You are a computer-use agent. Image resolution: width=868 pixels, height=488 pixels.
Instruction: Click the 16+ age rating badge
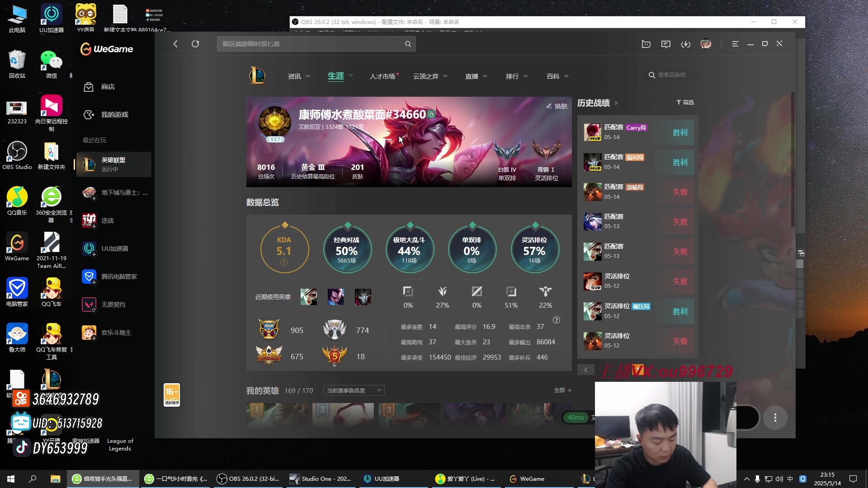pos(172,395)
